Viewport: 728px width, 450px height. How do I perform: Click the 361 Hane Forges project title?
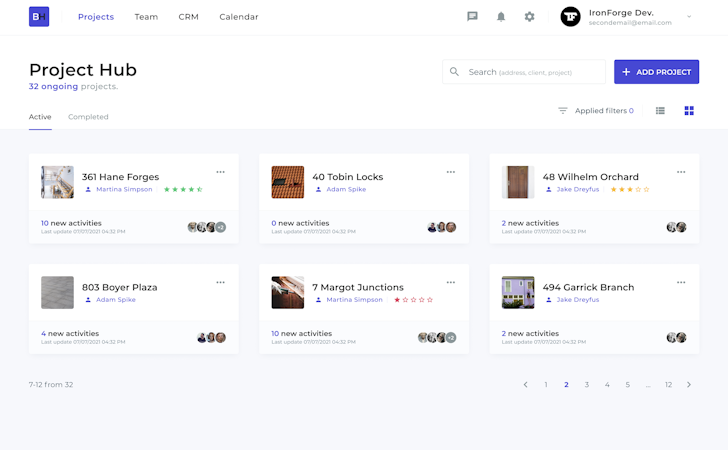click(121, 177)
